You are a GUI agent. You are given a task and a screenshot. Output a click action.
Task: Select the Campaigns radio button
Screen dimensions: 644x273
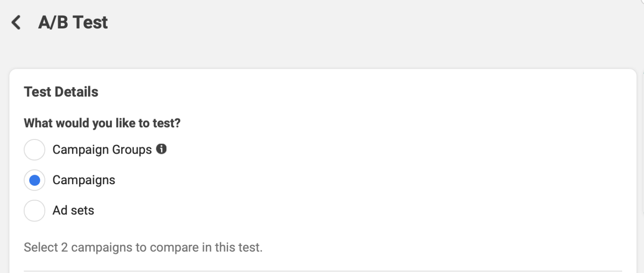pyautogui.click(x=34, y=180)
